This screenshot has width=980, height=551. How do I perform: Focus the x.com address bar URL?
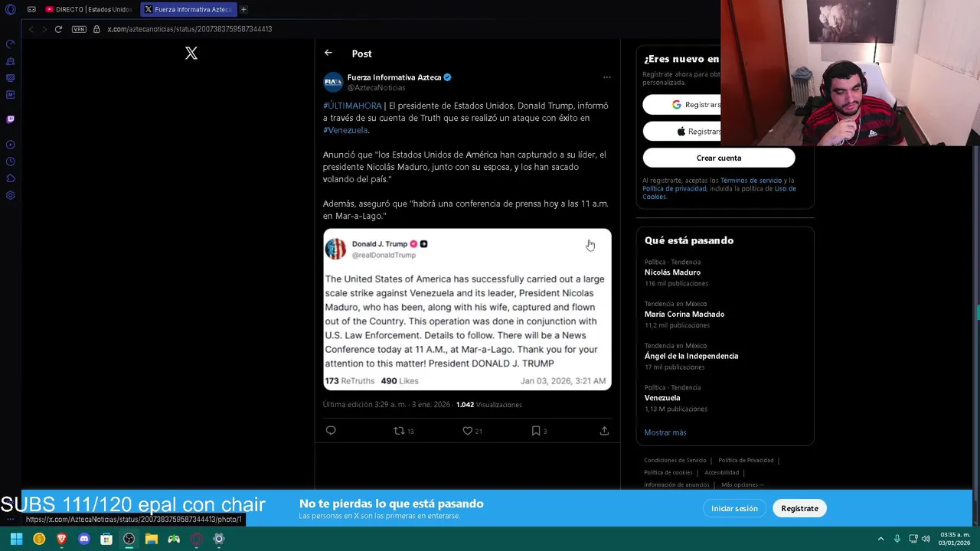click(189, 29)
